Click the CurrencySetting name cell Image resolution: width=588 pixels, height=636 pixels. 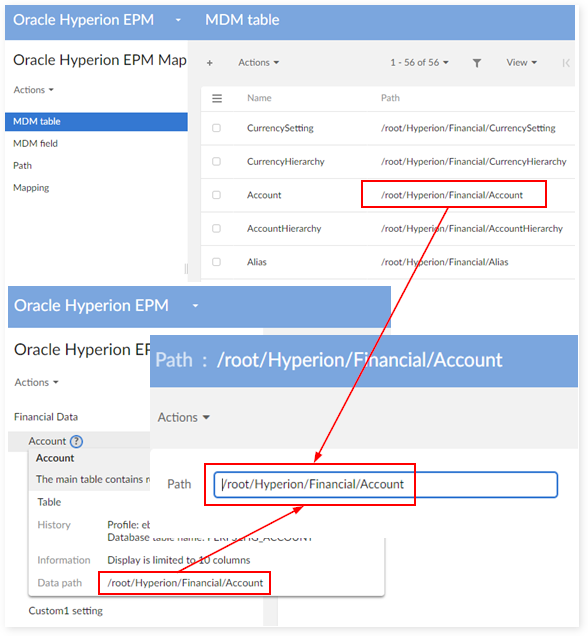tap(280, 128)
